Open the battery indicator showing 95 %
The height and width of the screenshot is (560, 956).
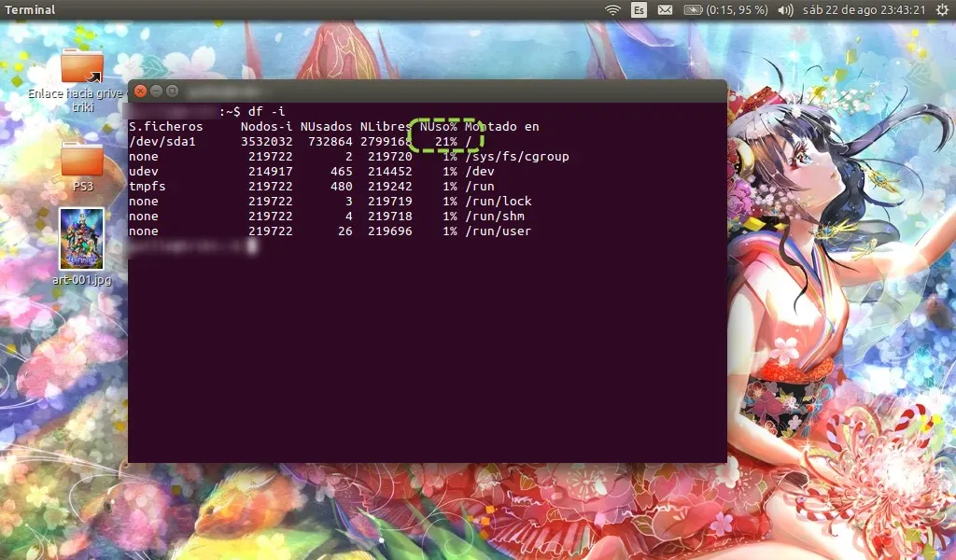click(x=725, y=10)
